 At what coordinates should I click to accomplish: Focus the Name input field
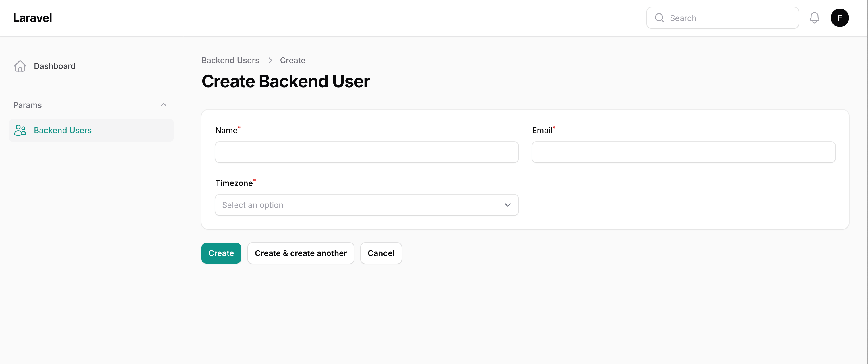pyautogui.click(x=367, y=152)
